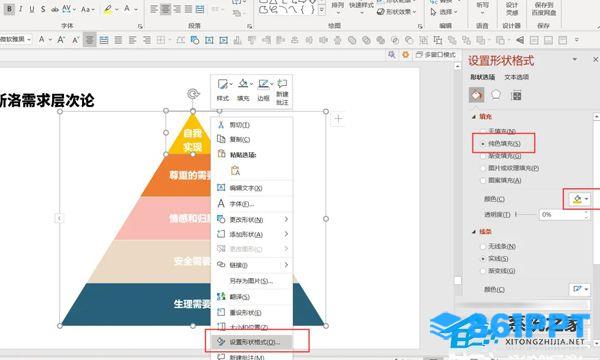Click the 透明度 transparency slider
This screenshot has height=360, width=600.
click(525, 215)
